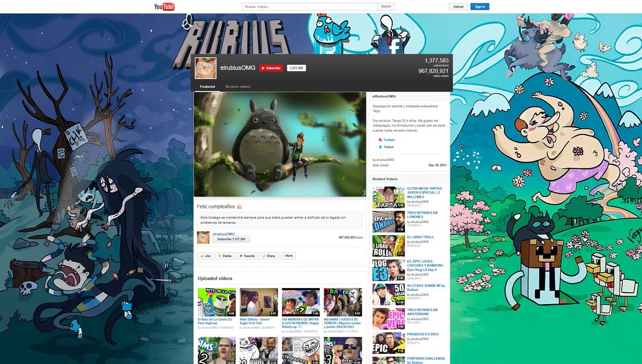This screenshot has height=364, width=642.
Task: Open the YouTube logo home link
Action: pyautogui.click(x=164, y=6)
